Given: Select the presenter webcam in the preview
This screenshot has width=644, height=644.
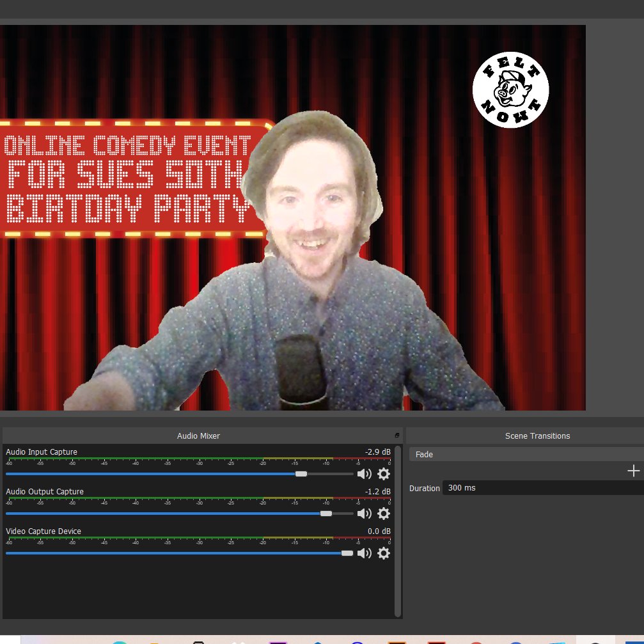Looking at the screenshot, I should 301,256.
